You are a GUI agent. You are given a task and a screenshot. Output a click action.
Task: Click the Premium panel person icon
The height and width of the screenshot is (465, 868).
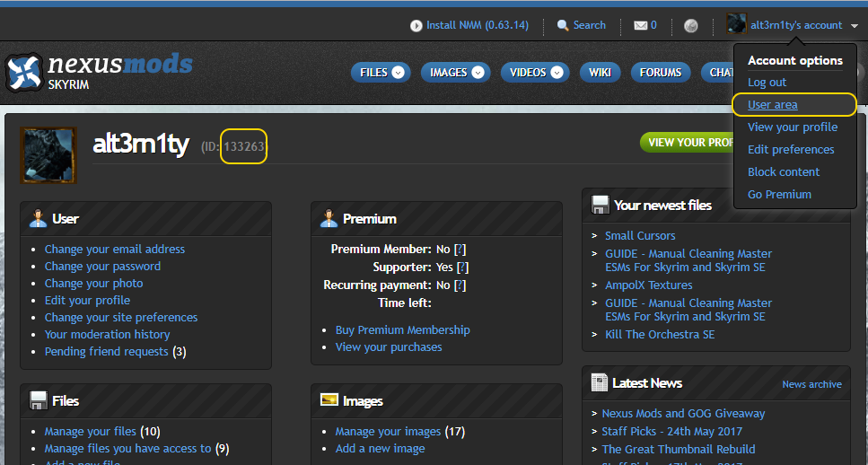329,219
